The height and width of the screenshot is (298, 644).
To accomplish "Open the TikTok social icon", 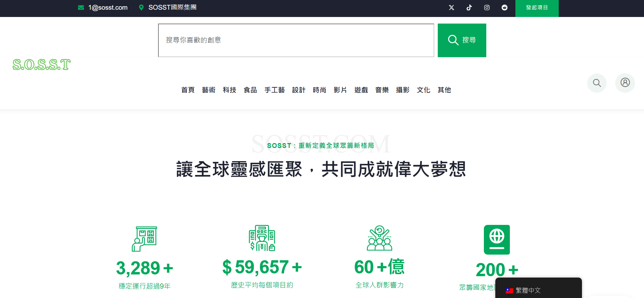I will point(469,8).
